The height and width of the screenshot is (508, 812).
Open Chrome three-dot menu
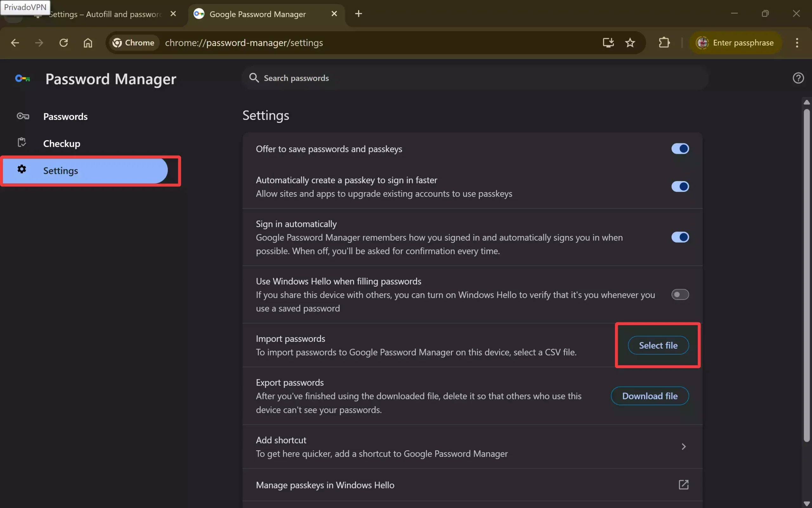(x=797, y=43)
